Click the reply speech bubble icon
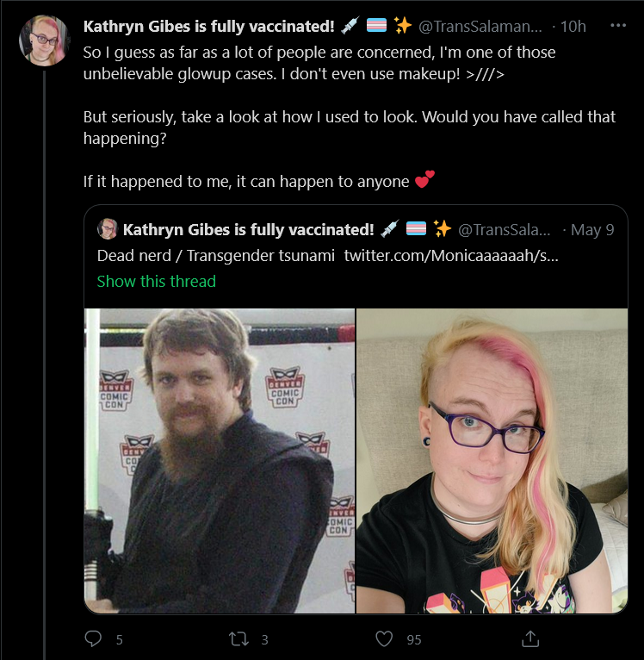Image resolution: width=644 pixels, height=660 pixels. tap(93, 638)
